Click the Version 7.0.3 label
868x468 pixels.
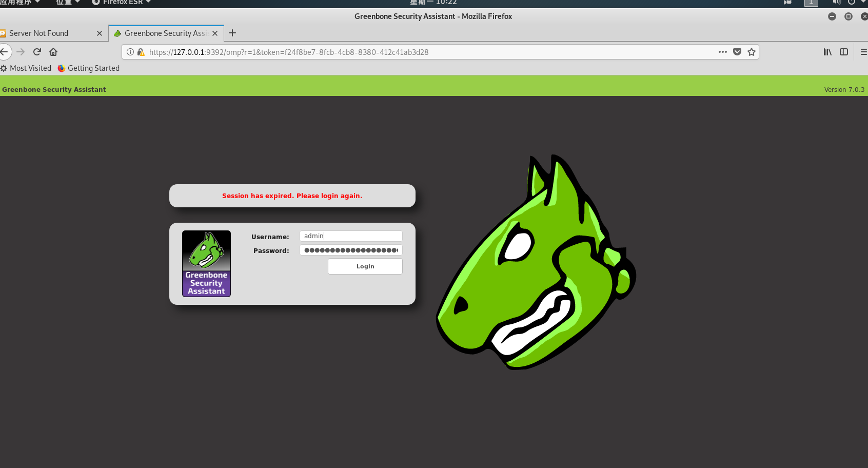coord(844,89)
